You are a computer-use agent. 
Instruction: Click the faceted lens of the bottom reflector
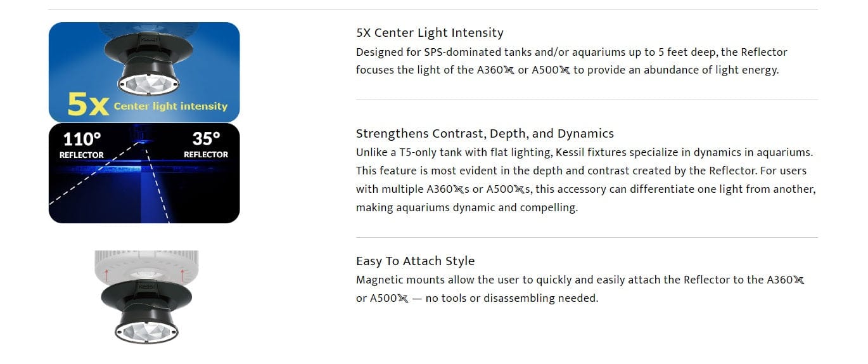(x=146, y=331)
